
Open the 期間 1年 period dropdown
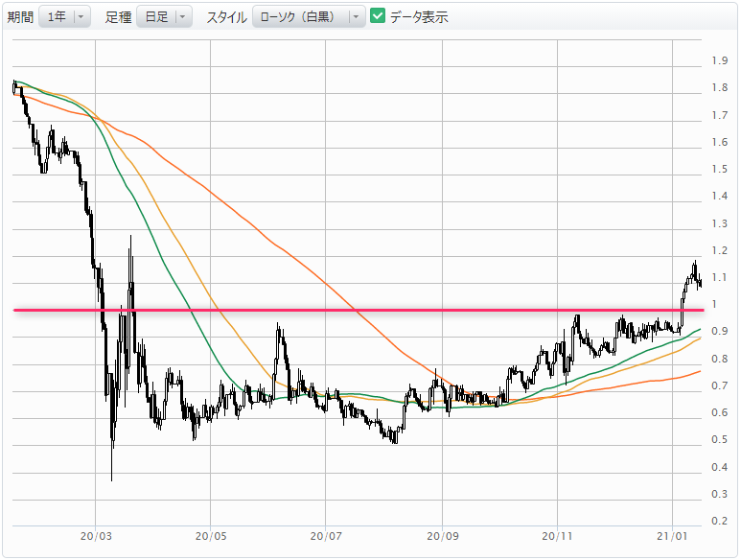coord(64,17)
